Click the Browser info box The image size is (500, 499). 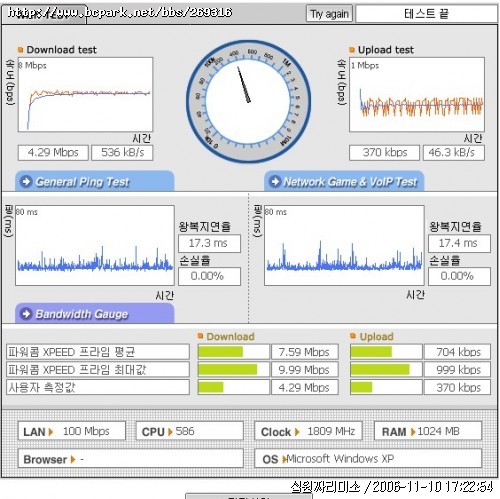point(131,459)
